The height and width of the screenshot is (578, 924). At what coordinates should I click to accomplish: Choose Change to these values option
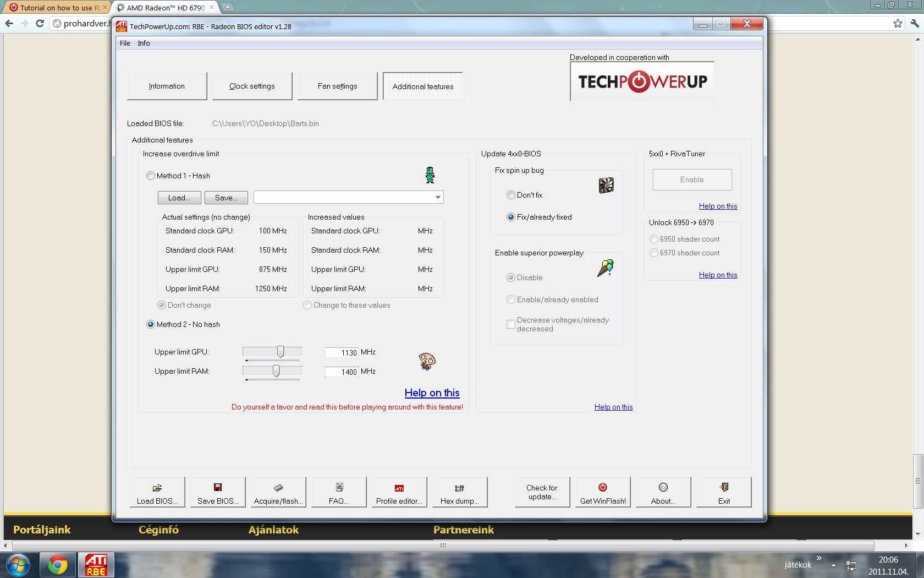(x=347, y=305)
